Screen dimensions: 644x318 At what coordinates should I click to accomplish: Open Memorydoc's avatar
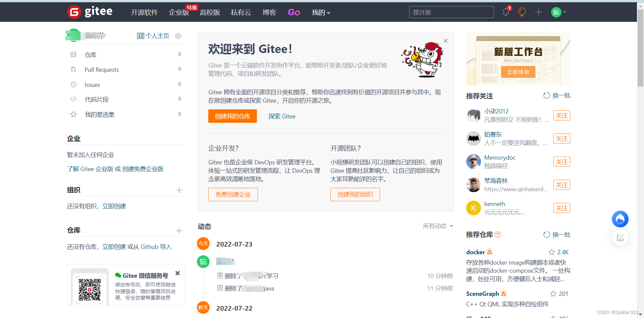(474, 162)
